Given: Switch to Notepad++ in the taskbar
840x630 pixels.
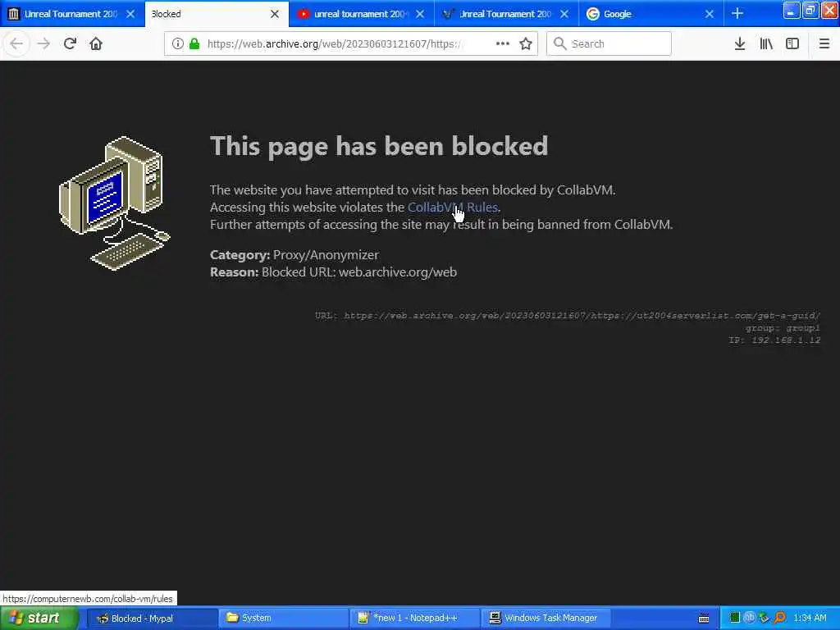Looking at the screenshot, I should [414, 618].
